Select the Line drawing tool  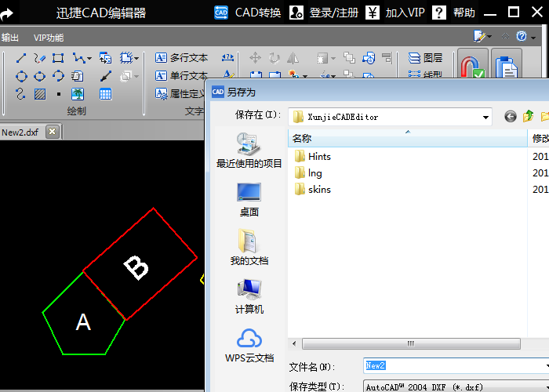point(21,58)
